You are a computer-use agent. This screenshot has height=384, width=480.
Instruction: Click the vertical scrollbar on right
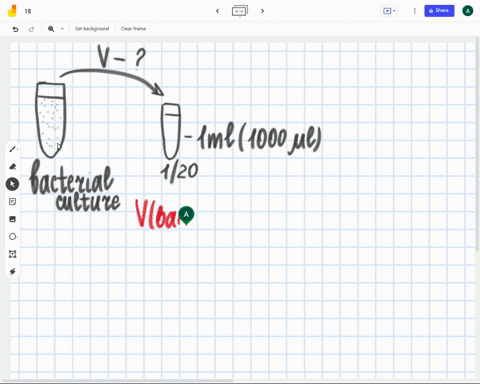(x=478, y=145)
